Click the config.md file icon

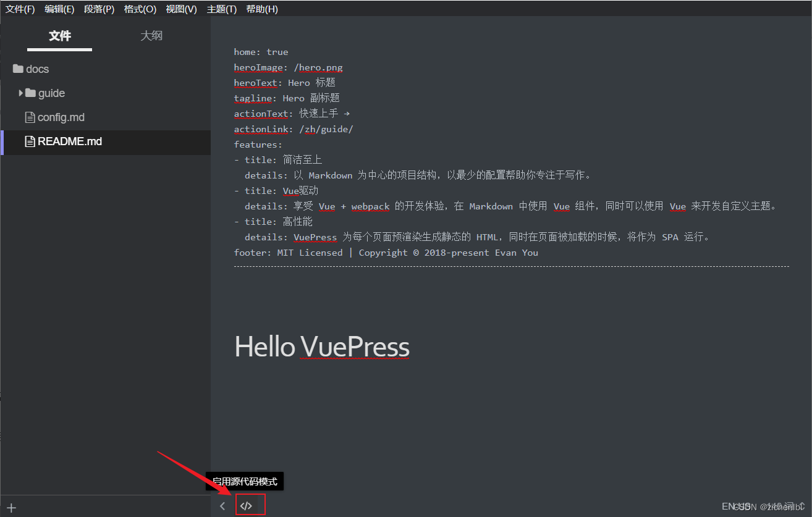pyautogui.click(x=30, y=117)
